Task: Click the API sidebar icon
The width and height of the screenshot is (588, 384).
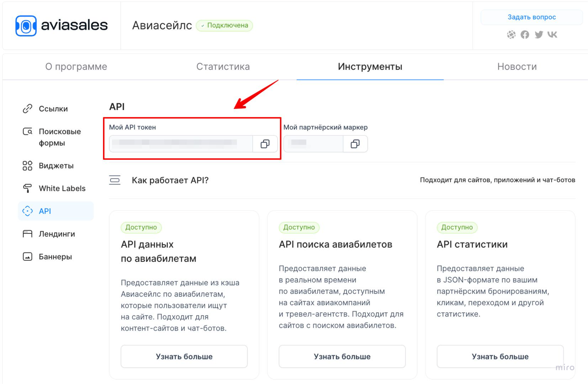Action: click(x=27, y=211)
